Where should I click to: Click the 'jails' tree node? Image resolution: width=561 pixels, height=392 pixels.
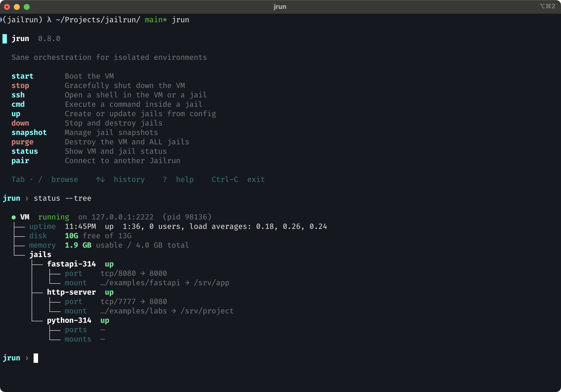40,255
